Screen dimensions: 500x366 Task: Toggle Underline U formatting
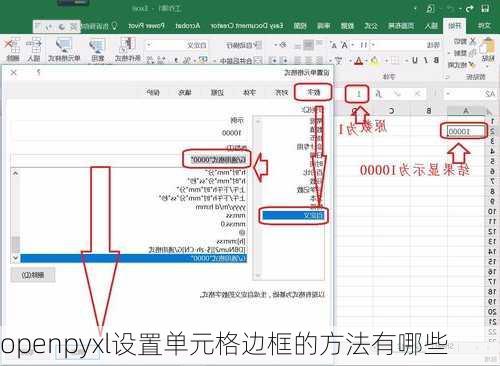point(415,60)
